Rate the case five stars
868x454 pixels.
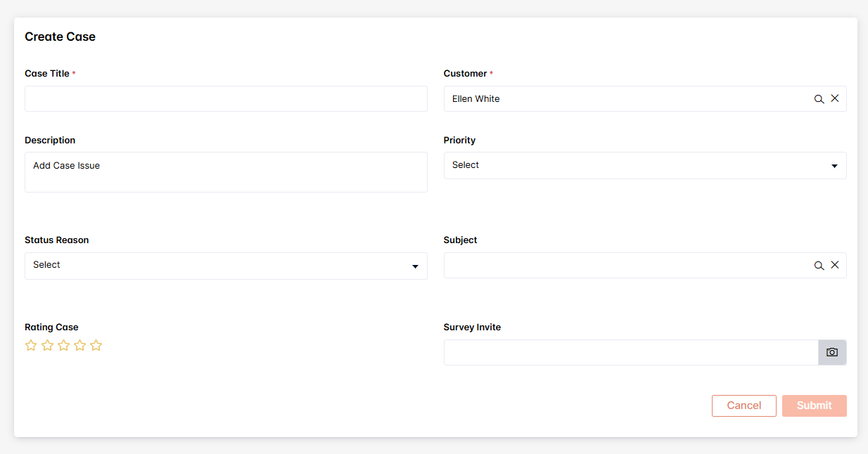[x=96, y=345]
